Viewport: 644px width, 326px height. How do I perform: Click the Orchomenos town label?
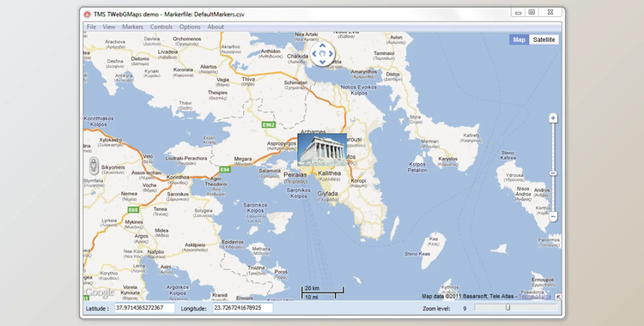point(187,39)
